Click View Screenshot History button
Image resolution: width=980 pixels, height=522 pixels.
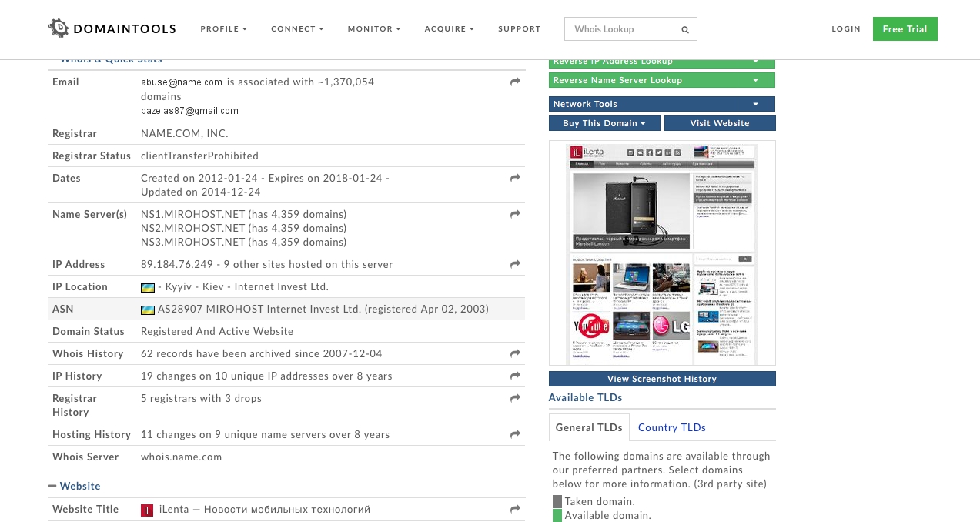pos(661,379)
